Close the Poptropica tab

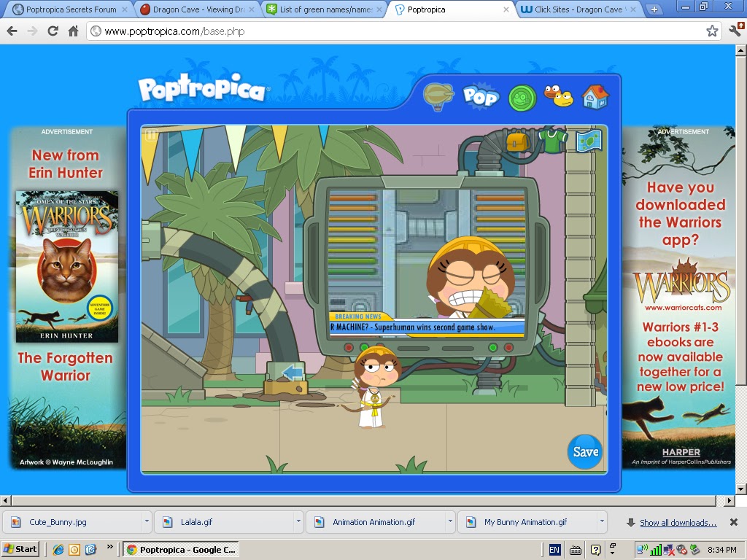click(506, 9)
